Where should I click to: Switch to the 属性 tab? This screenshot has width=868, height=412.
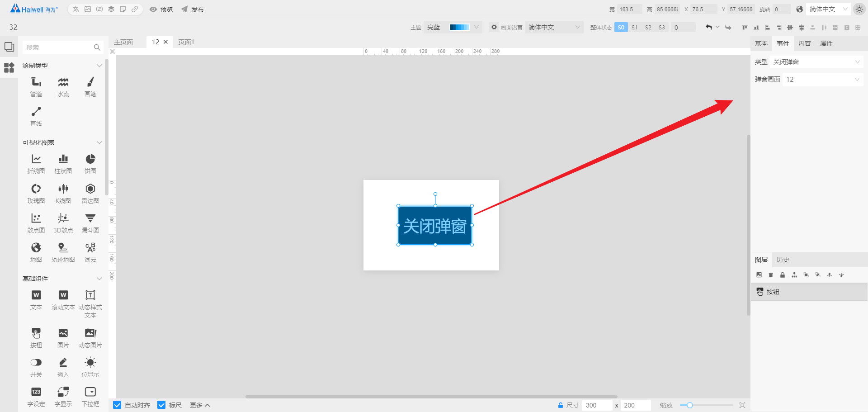coord(826,43)
